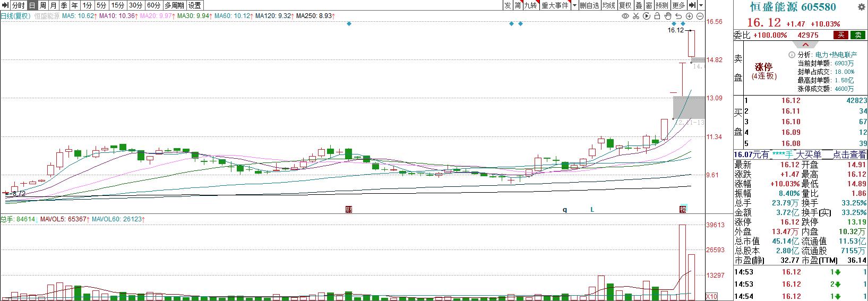This screenshot has width=868, height=301.
Task: Click the 总手: 84614 volume label
Action: coord(18,219)
